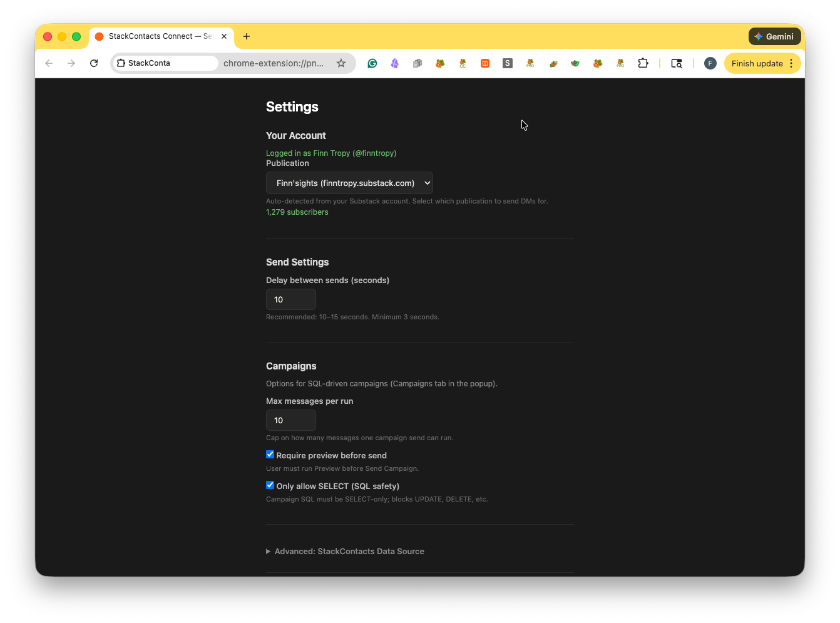Screen dimensions: 840x623
Task: Click the 1,279 subscribers text
Action: pyautogui.click(x=297, y=212)
